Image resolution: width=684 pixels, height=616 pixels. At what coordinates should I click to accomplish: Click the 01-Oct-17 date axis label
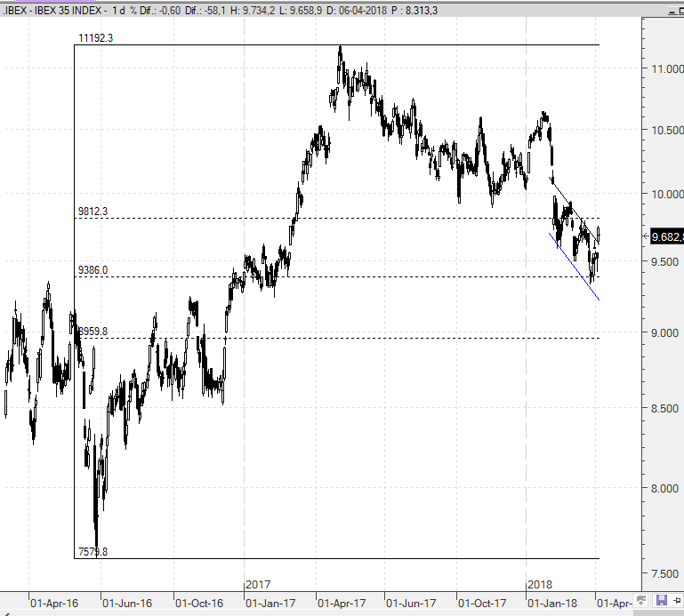pos(482,604)
